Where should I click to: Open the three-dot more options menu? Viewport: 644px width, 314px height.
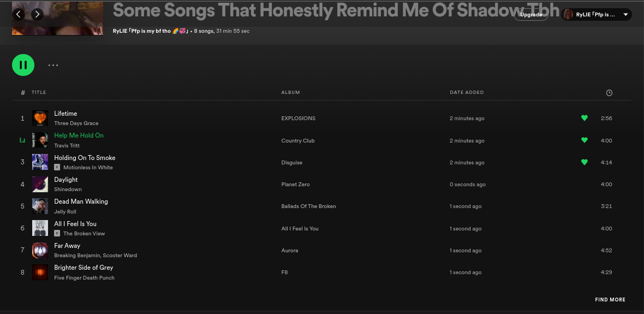(x=53, y=65)
